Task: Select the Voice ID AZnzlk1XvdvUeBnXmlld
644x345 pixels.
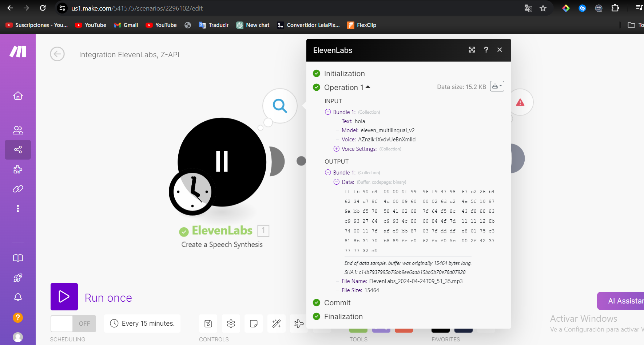Action: click(387, 140)
